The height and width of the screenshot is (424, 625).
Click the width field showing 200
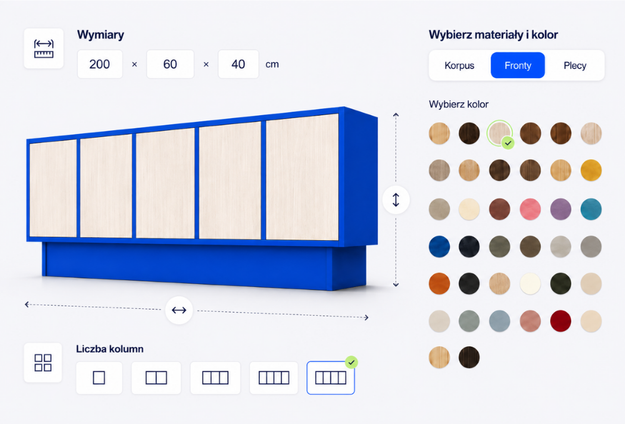(x=100, y=64)
